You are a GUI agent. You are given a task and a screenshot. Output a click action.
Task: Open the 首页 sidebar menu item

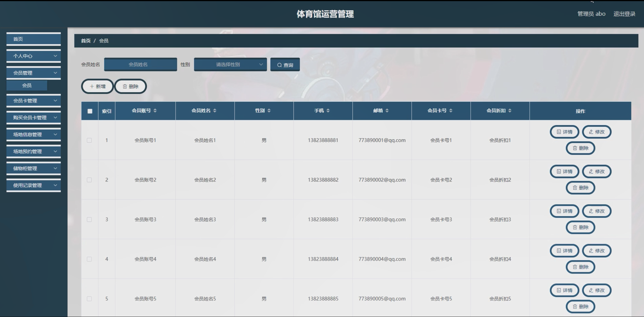pyautogui.click(x=34, y=39)
